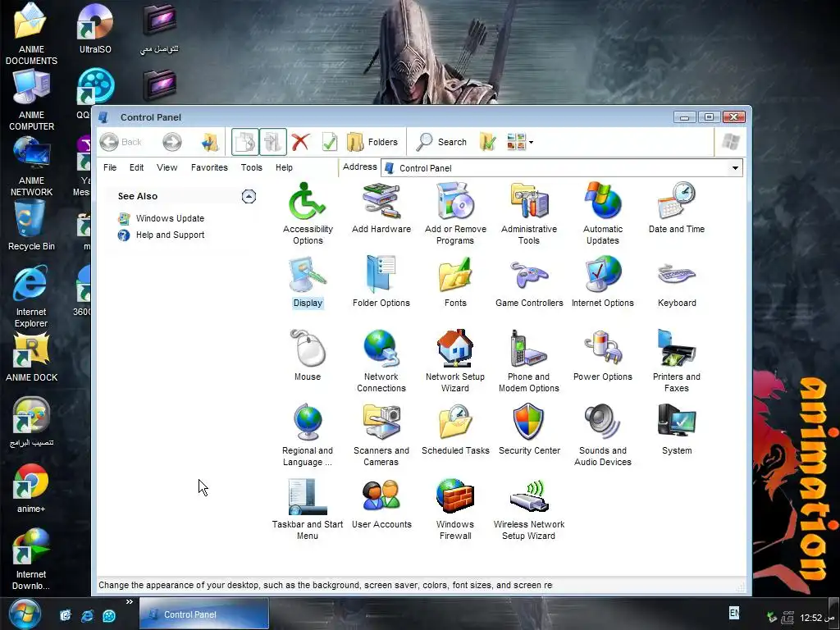Select the Display icon
Screen dimensions: 840x630
308,282
